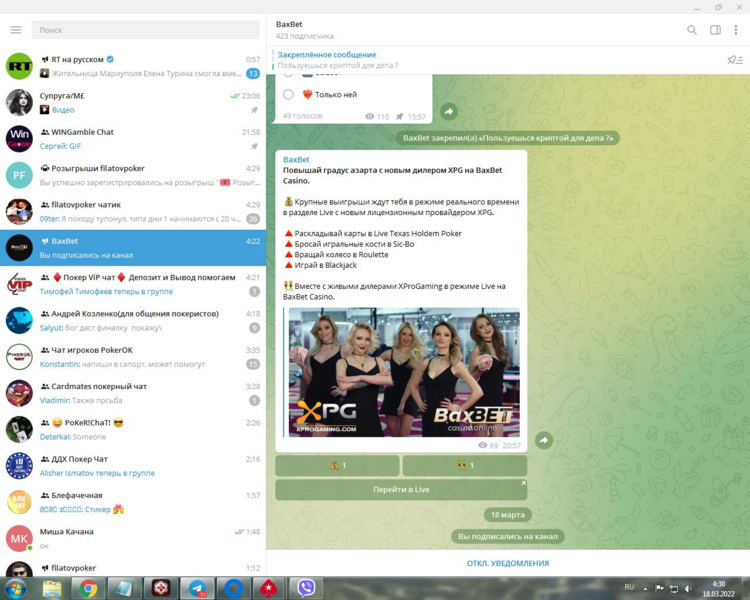750x600 pixels.
Task: Click the 18 марта date marker
Action: (507, 515)
